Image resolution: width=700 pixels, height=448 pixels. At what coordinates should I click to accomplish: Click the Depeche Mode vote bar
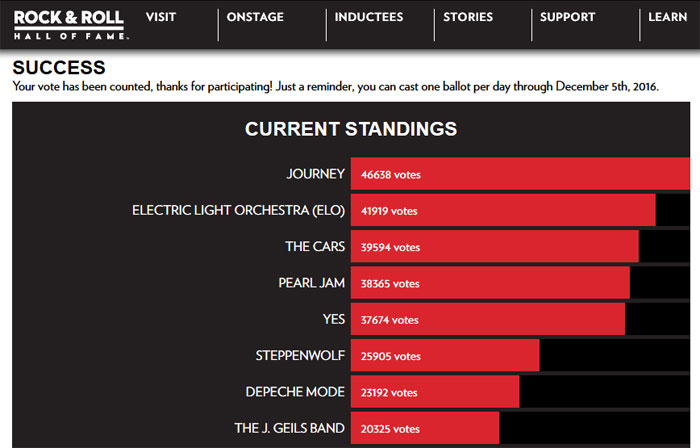point(434,392)
